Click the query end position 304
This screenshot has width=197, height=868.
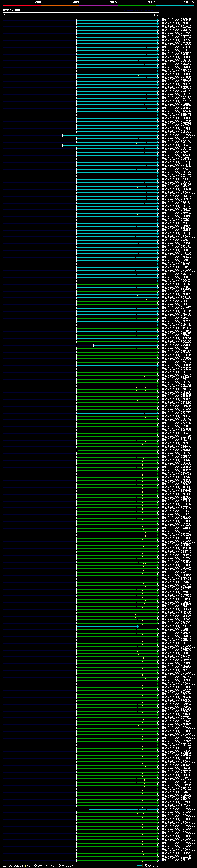point(155,15)
